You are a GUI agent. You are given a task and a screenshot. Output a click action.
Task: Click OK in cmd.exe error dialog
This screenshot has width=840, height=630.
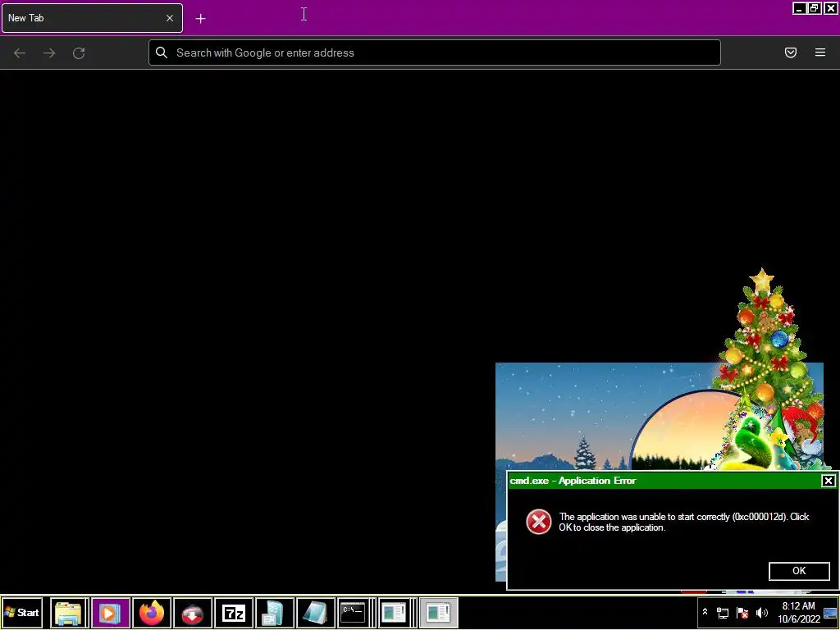pos(799,571)
